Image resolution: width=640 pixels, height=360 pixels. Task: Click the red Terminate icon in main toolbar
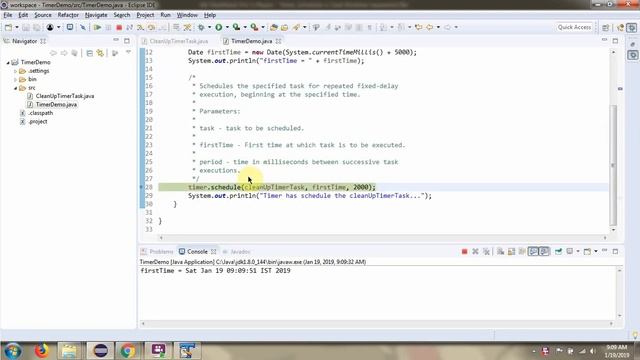coord(119,27)
